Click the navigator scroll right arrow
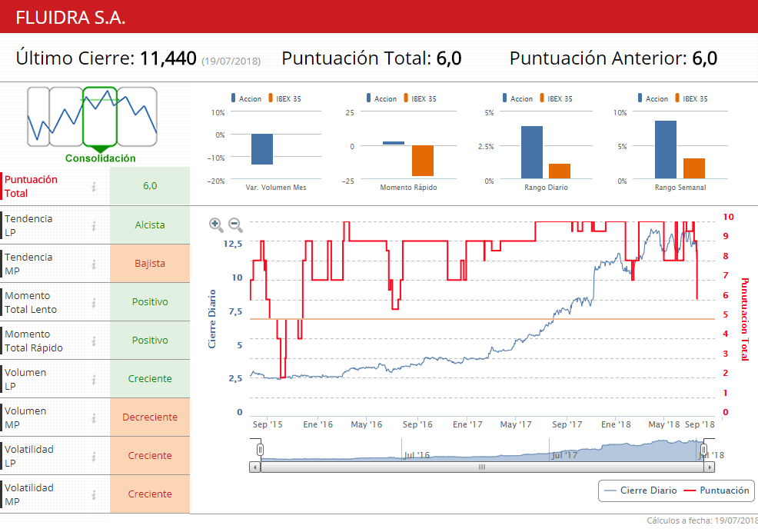758x532 pixels. pyautogui.click(x=709, y=467)
